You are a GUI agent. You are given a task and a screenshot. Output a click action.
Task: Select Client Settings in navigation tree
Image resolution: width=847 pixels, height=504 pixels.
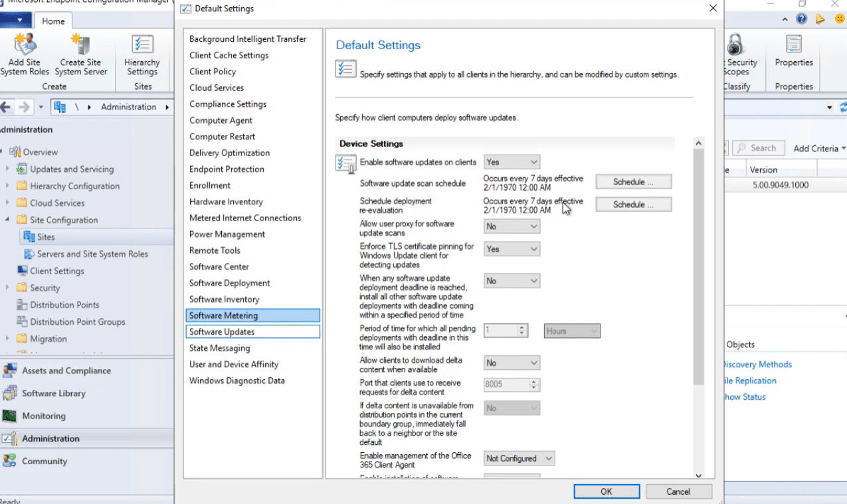(56, 271)
